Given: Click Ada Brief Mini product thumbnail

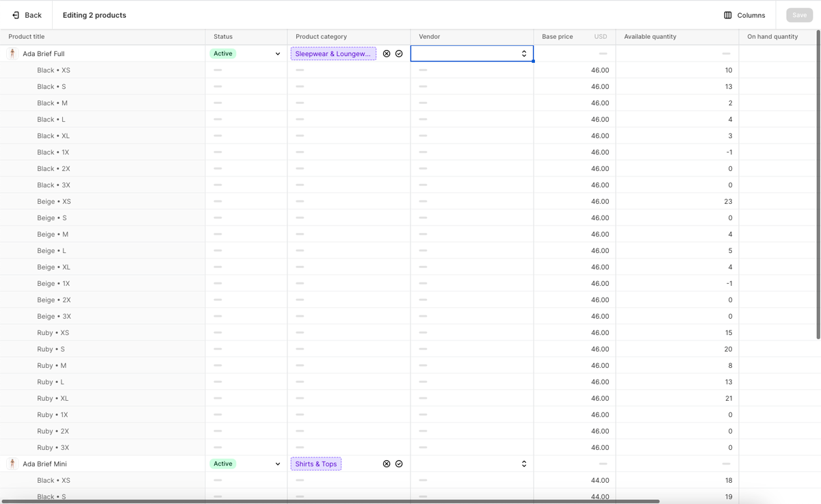Looking at the screenshot, I should [x=12, y=464].
